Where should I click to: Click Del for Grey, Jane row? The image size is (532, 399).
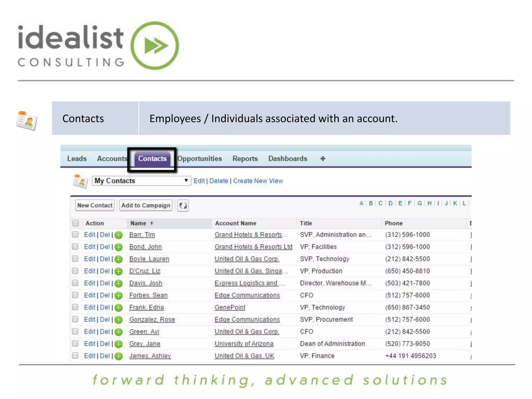(x=105, y=344)
